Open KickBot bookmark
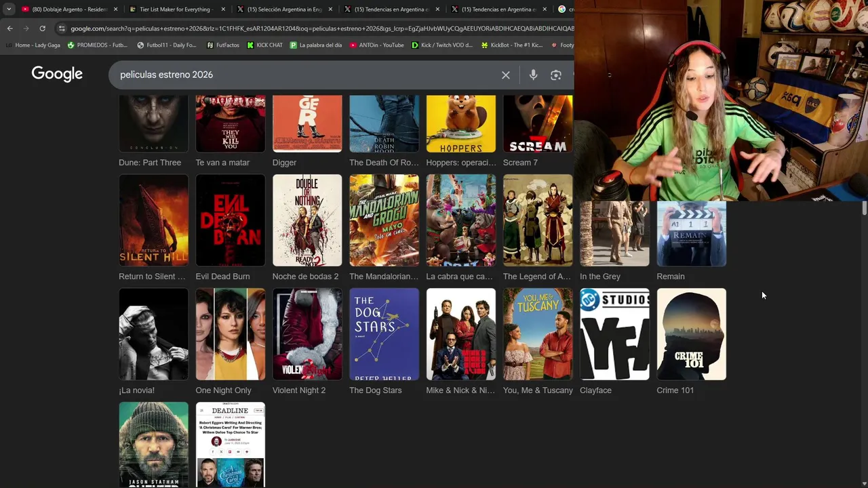Viewport: 868px width, 488px height. coord(512,45)
